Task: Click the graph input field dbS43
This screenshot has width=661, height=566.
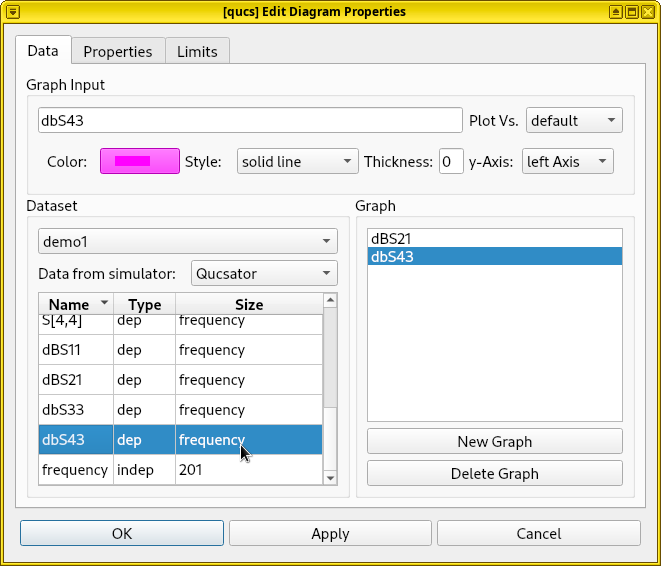Action: click(x=249, y=121)
